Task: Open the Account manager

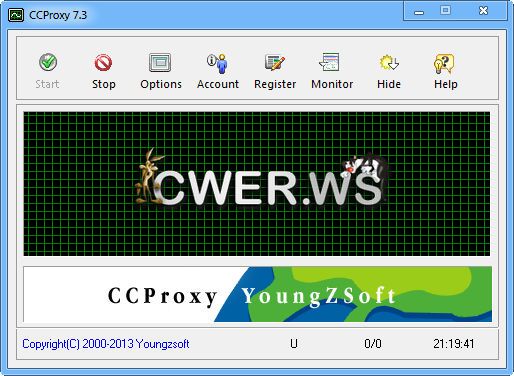Action: [218, 71]
